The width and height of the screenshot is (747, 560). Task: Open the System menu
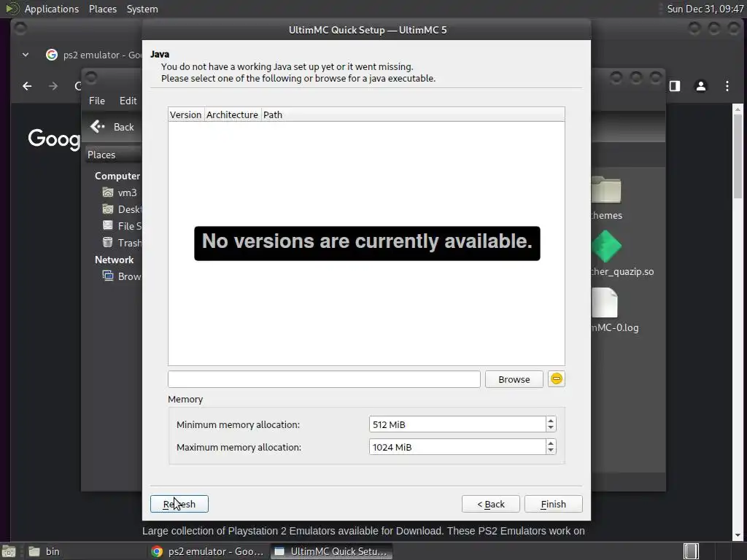click(x=142, y=9)
